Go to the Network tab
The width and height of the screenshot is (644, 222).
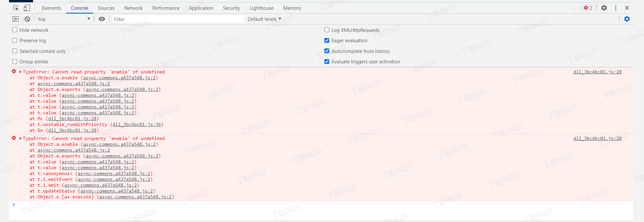coord(134,8)
